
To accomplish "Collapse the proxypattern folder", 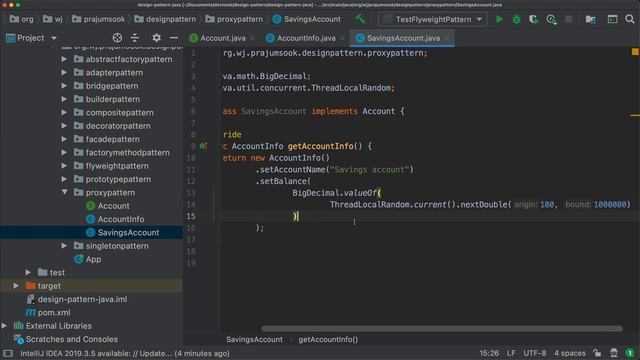I will (x=64, y=192).
